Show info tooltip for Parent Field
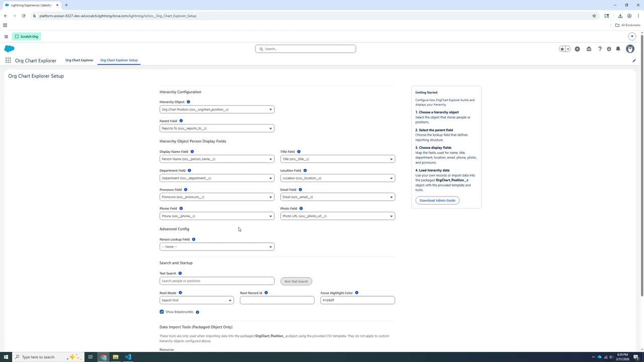This screenshot has width=644, height=362. 181,121
